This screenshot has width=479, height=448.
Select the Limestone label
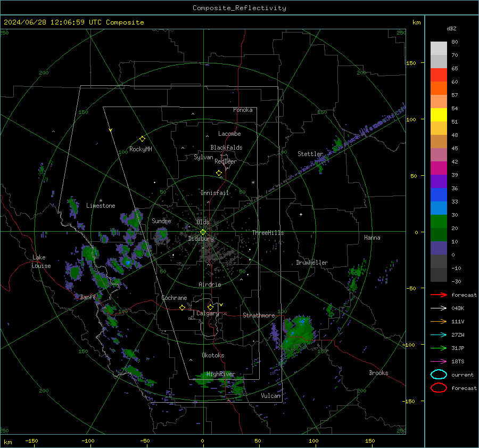101,206
